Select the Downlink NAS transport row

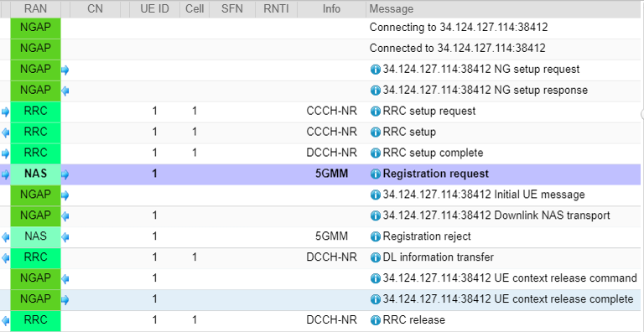320,215
